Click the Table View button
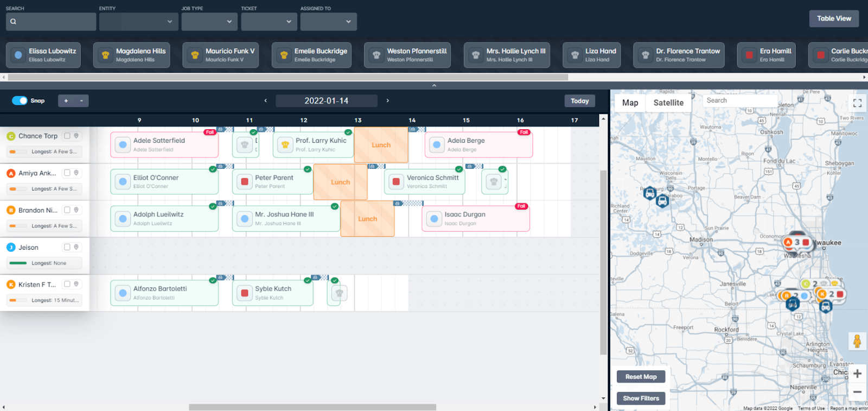Viewport: 868px width, 411px height. pyautogui.click(x=834, y=18)
